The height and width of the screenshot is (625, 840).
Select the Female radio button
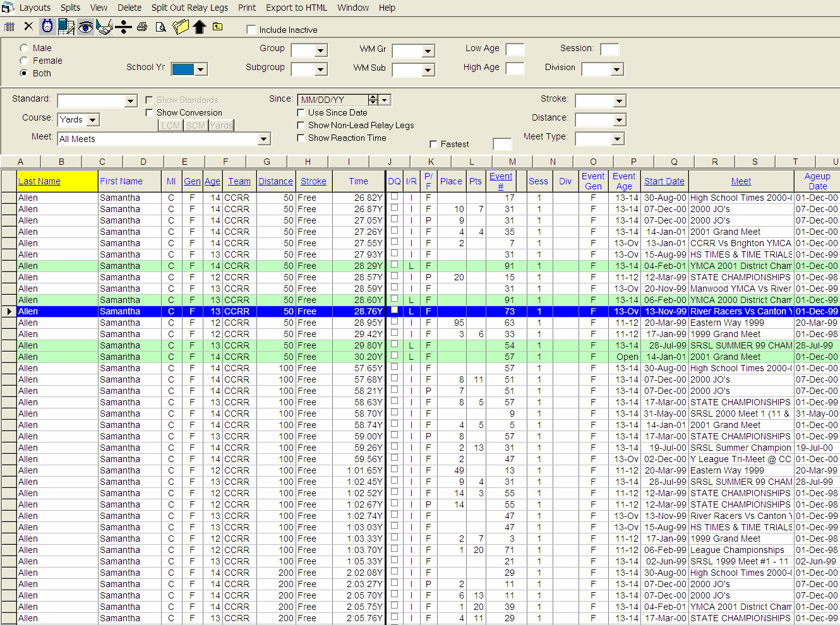[x=24, y=61]
